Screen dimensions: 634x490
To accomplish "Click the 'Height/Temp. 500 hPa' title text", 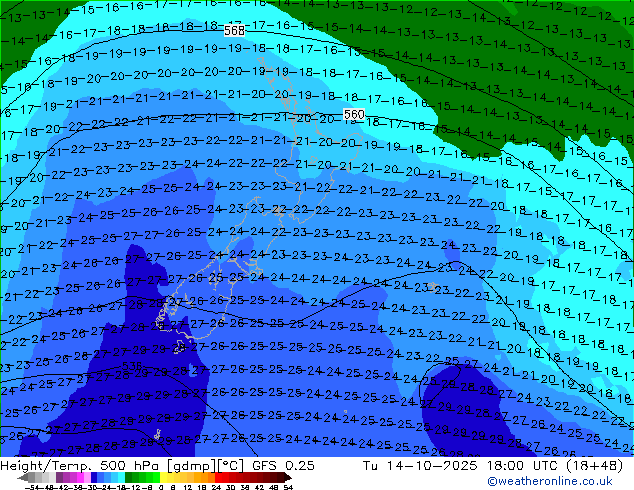I will [82, 466].
